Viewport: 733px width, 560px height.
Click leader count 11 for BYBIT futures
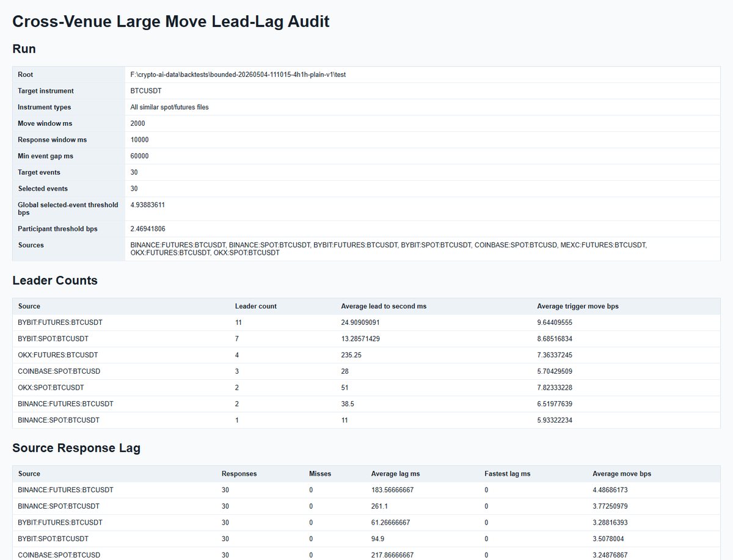238,322
